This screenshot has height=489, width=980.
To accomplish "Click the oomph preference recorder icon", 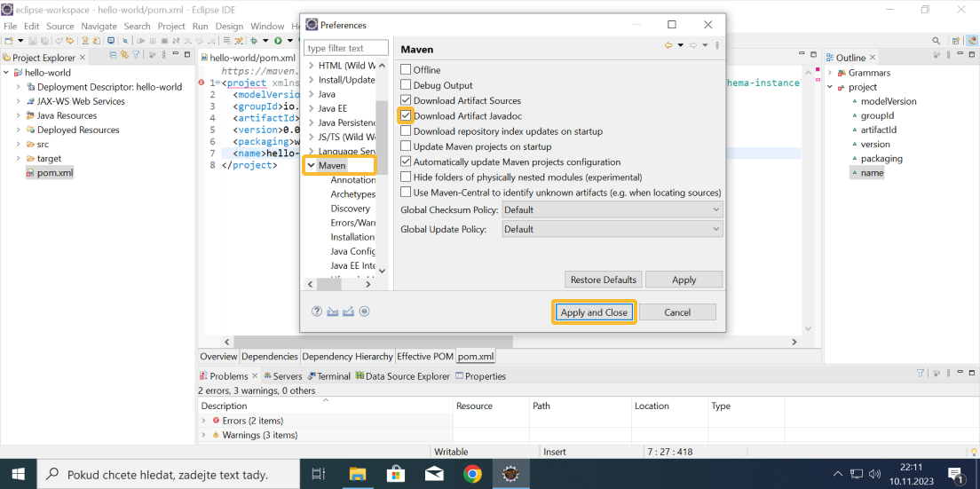I will click(365, 311).
